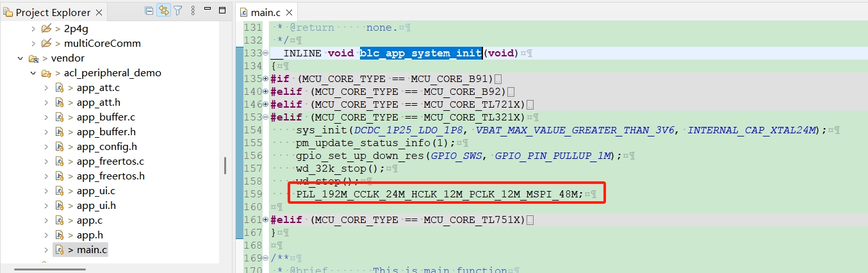The height and width of the screenshot is (273, 868).
Task: Select app.c in the tree
Action: 90,220
